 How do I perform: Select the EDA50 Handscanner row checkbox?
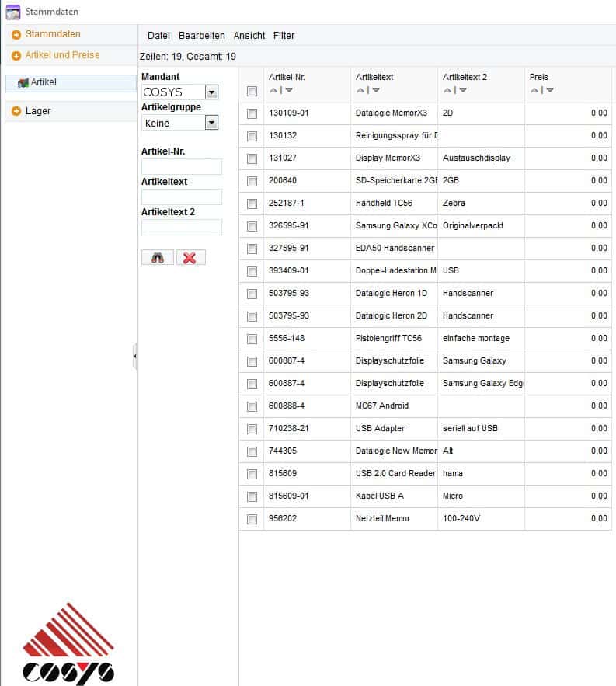point(252,249)
